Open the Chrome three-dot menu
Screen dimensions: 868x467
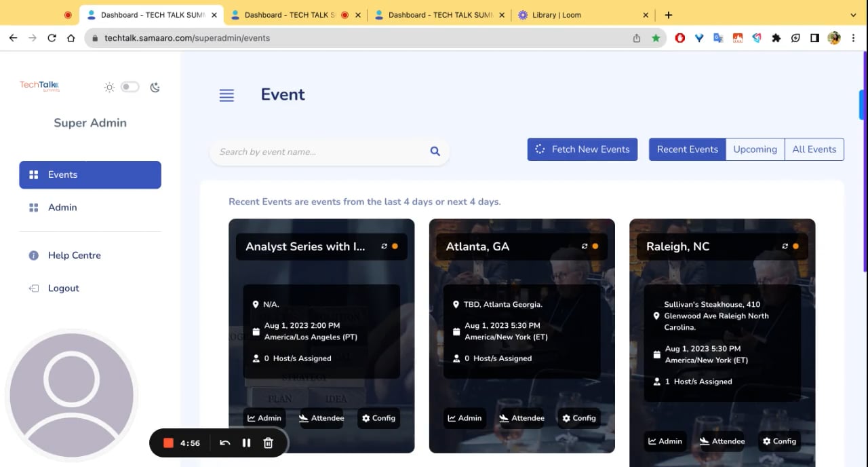pyautogui.click(x=854, y=38)
